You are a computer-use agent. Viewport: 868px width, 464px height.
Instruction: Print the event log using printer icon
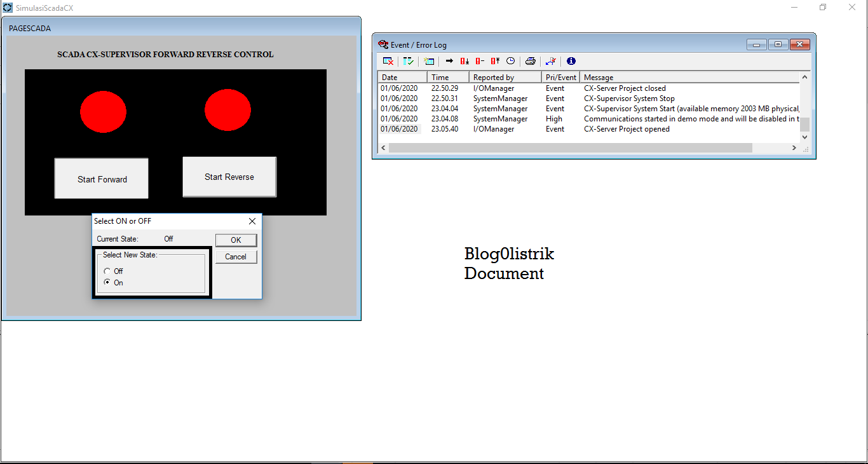[530, 61]
